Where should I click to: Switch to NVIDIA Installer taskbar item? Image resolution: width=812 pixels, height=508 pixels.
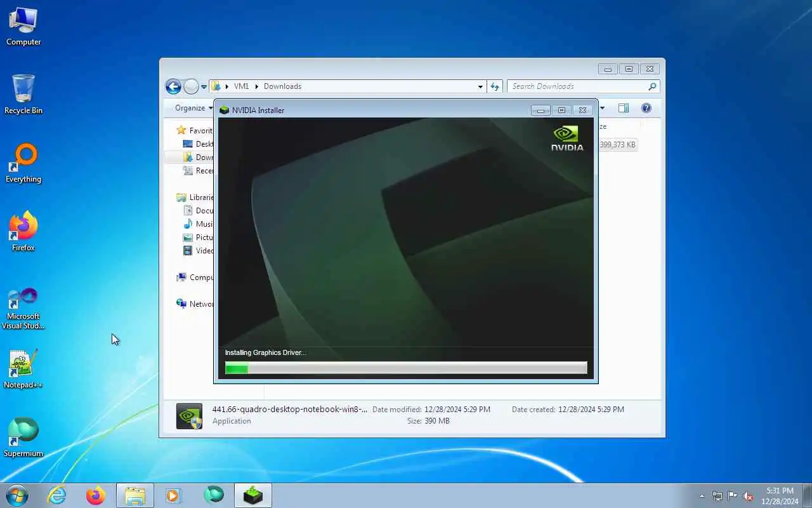pos(253,495)
